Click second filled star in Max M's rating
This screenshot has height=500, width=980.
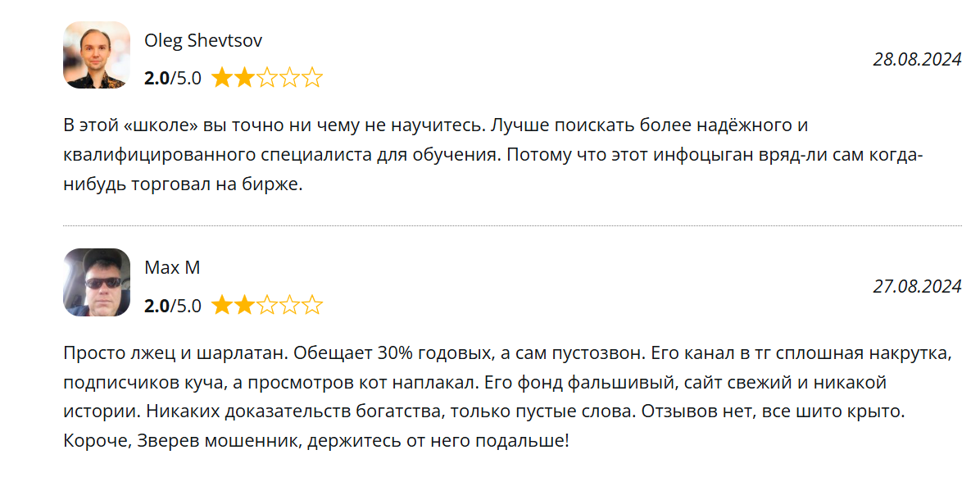click(244, 307)
